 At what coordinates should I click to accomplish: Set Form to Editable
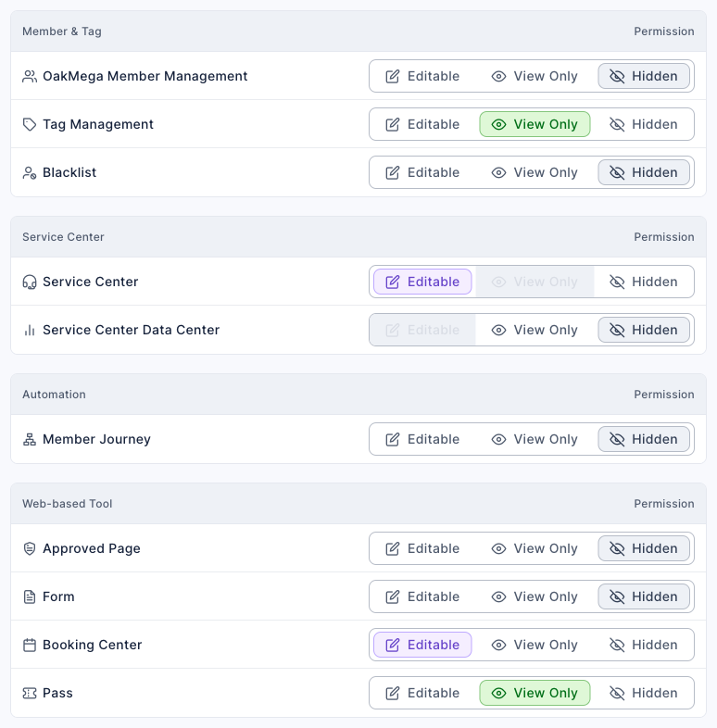(x=422, y=596)
